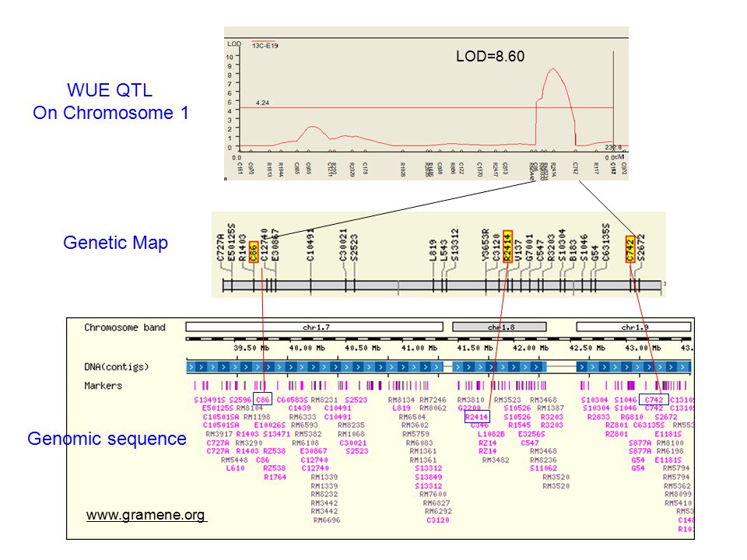Click marker E3256S in genomic sequence
Viewport: 747px width, 560px height.
531,434
